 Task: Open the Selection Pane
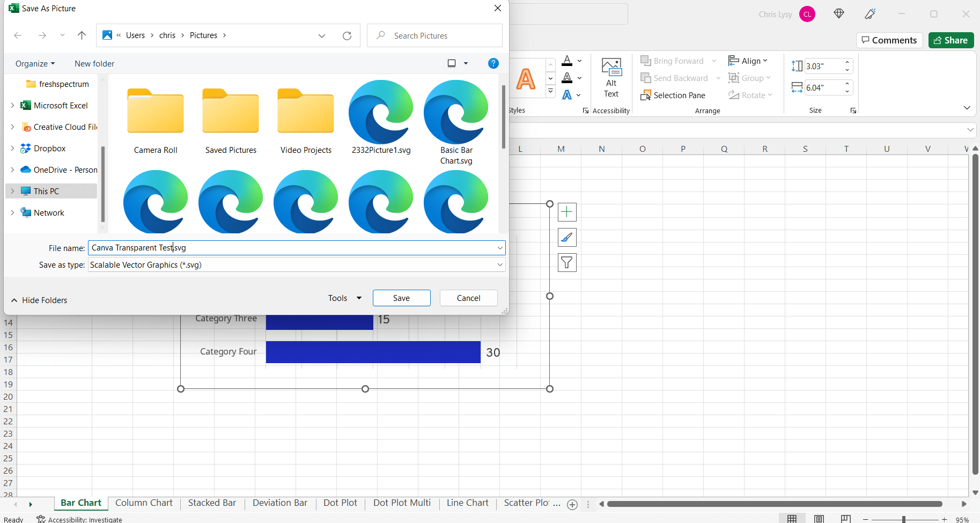[673, 95]
